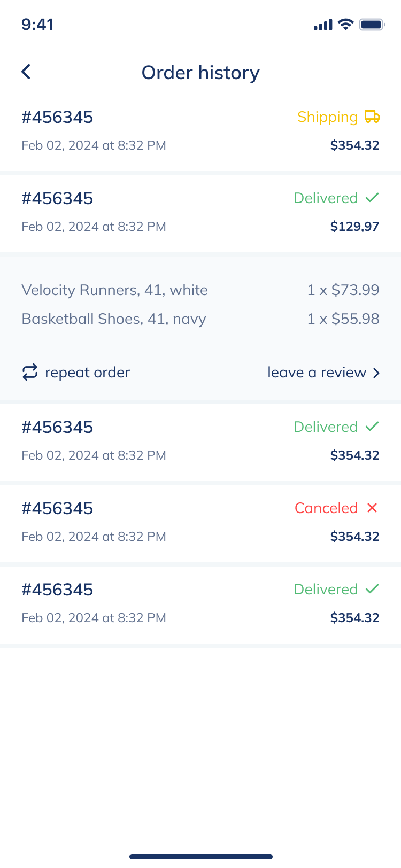The image size is (401, 868).
Task: Click the repeat order loop icon
Action: point(30,372)
